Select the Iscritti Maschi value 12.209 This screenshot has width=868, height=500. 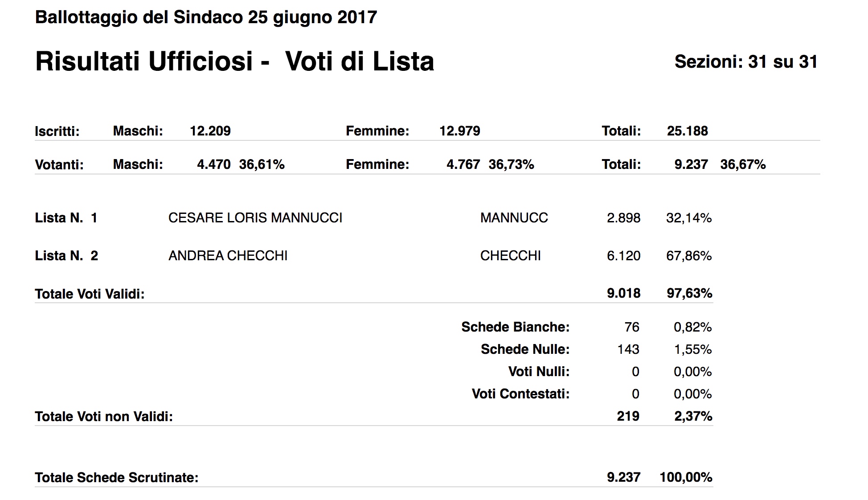210,131
